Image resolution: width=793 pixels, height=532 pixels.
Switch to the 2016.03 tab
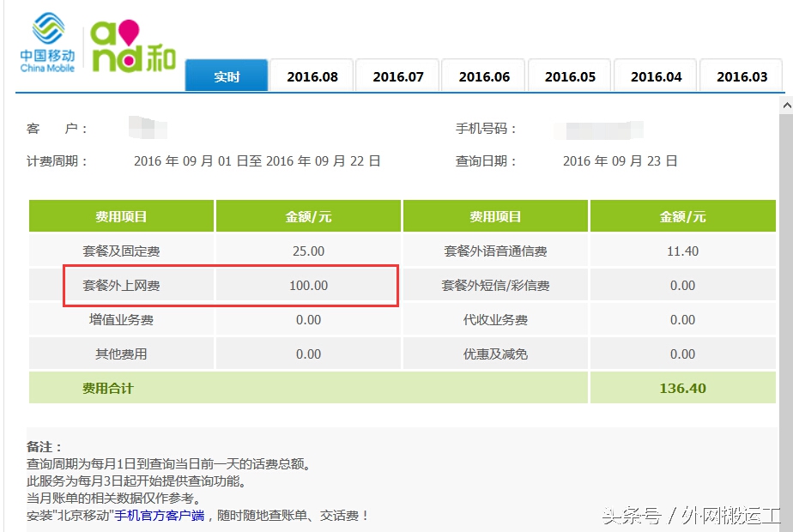click(x=741, y=76)
